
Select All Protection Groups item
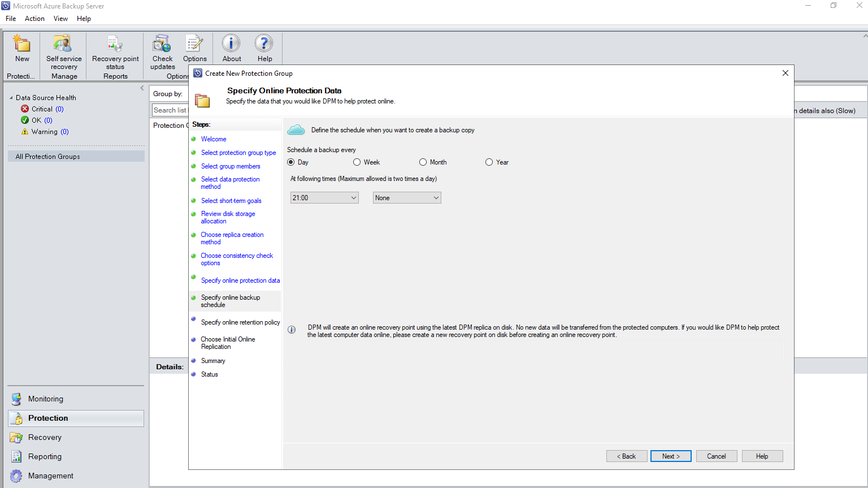76,157
